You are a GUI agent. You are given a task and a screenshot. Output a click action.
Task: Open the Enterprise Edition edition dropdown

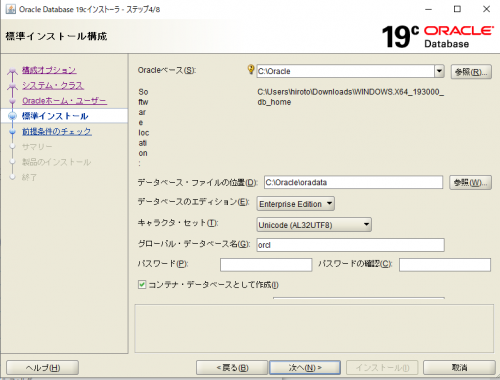[x=296, y=204]
